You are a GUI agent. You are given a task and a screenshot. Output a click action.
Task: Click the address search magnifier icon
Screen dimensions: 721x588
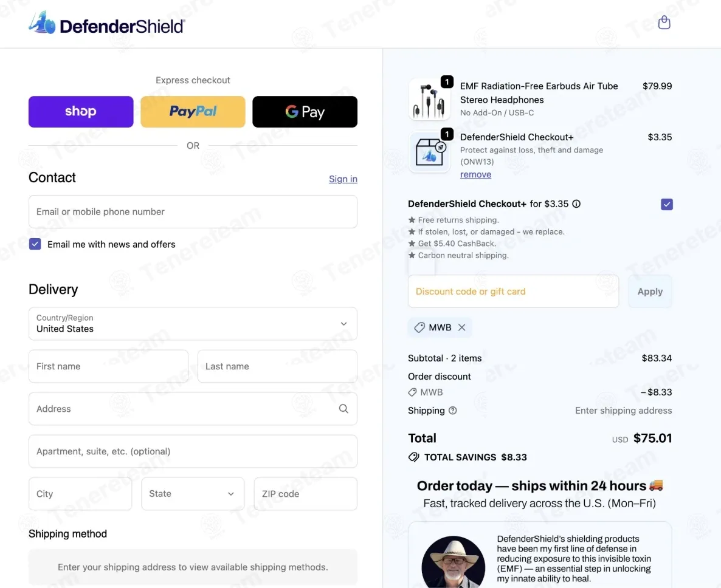(x=343, y=409)
